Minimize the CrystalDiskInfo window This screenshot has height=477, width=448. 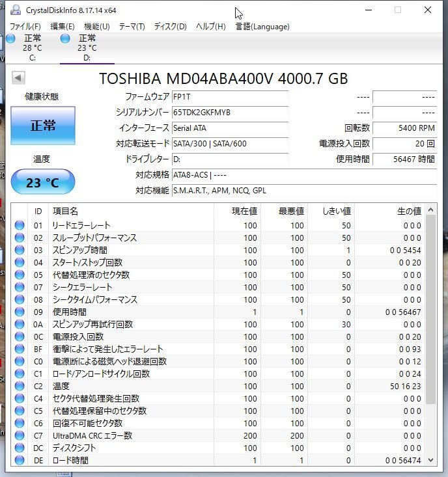click(x=369, y=10)
